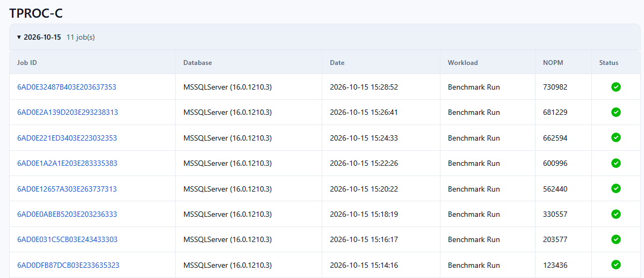
Task: Click the date 2026-10-15 15:16:17
Action: click(x=364, y=239)
